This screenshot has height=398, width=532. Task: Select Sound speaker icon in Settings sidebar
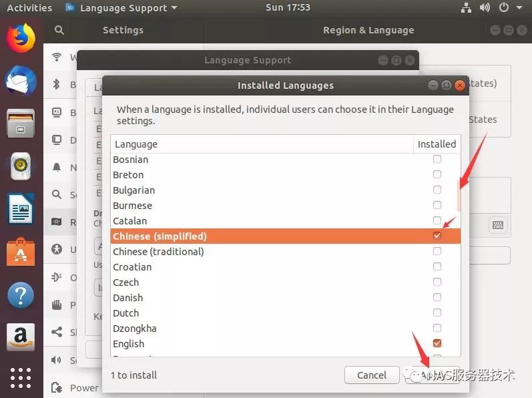[56, 360]
